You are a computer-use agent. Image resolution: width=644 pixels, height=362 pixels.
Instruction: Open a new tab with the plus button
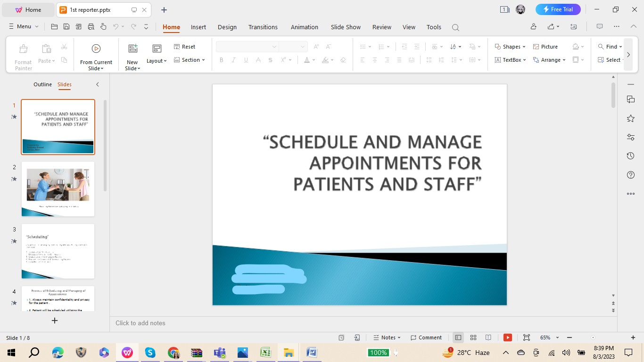(164, 10)
